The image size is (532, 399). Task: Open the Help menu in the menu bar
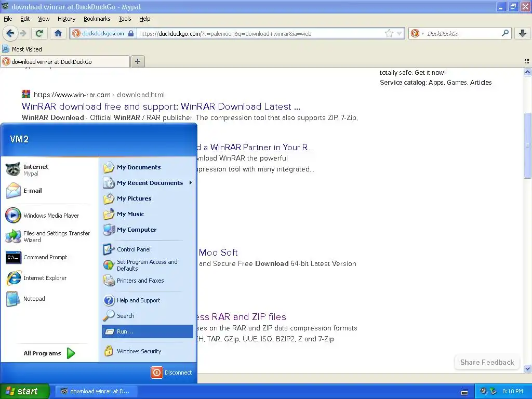tap(144, 19)
